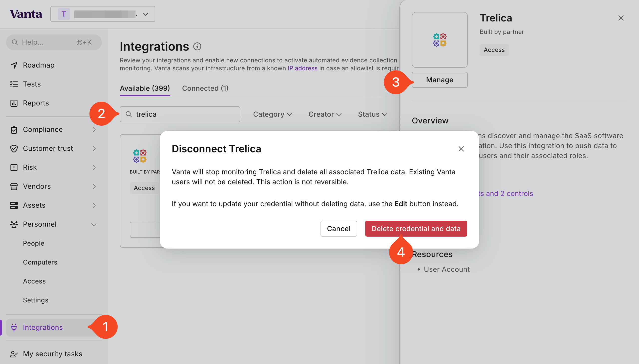Switch to the Available (399) tab
Viewport: 639px width, 364px height.
click(145, 88)
